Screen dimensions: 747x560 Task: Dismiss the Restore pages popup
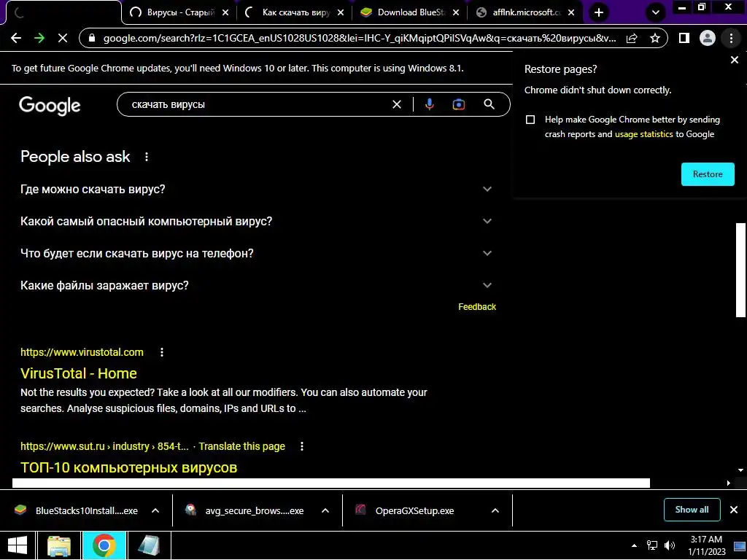click(734, 60)
